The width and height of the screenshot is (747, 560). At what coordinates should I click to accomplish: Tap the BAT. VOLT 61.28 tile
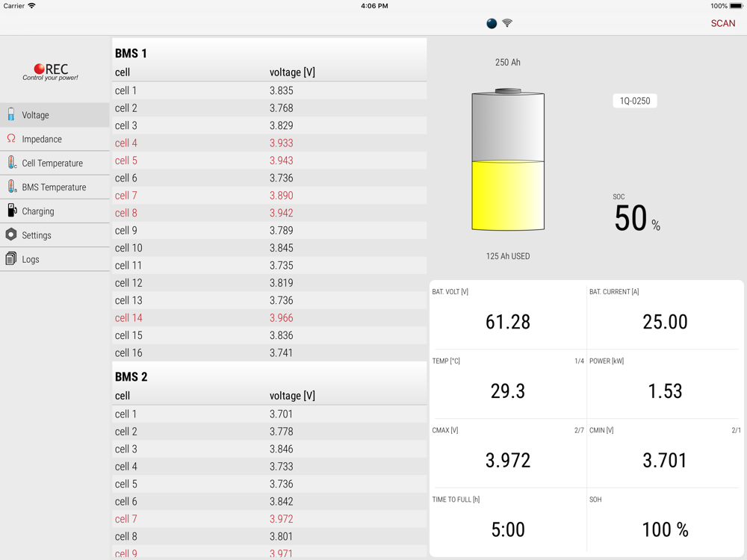508,315
